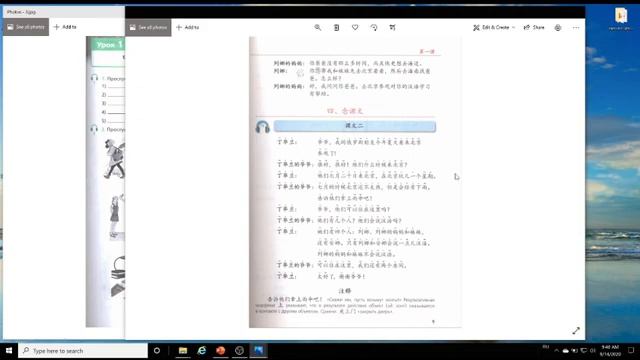Click the headphones icon beside blue lesson banner
This screenshot has width=640, height=360.
(x=262, y=127)
